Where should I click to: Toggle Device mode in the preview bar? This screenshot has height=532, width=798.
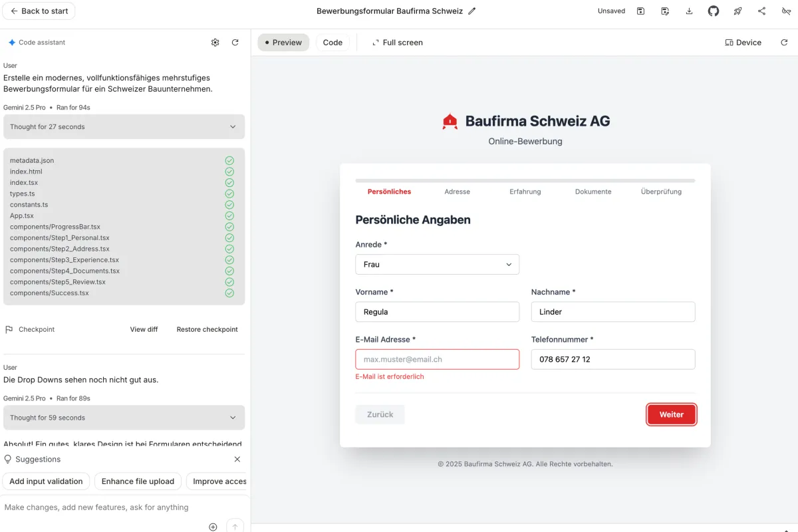(x=743, y=42)
